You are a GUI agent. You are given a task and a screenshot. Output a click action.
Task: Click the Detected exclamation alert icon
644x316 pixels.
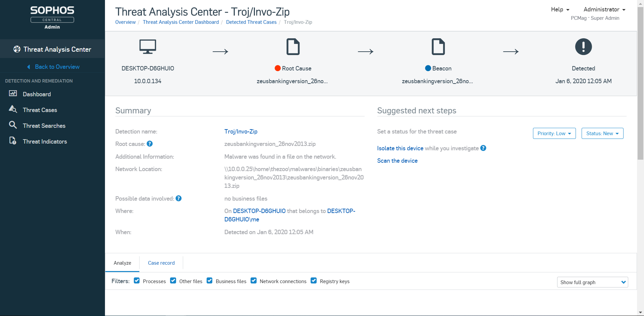pyautogui.click(x=583, y=47)
